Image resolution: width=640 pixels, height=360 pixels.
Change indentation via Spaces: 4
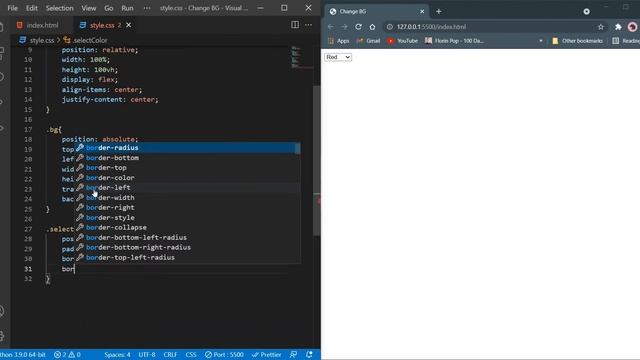(x=117, y=355)
